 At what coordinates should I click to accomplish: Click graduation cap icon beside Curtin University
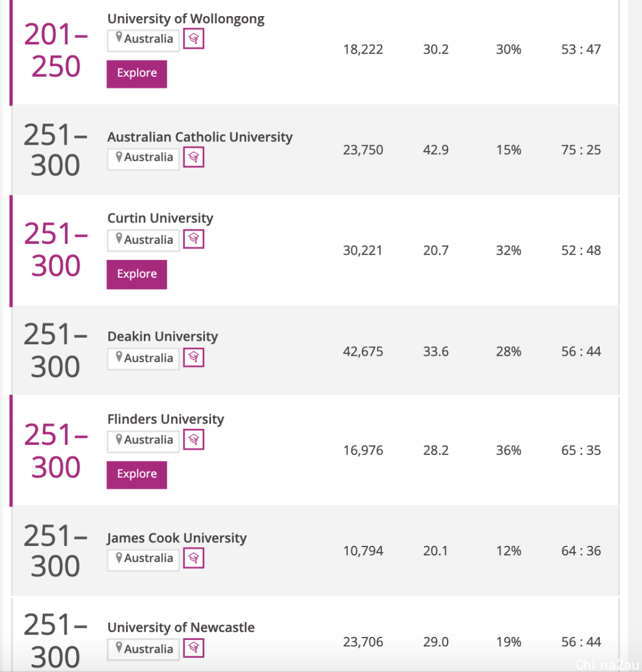194,238
